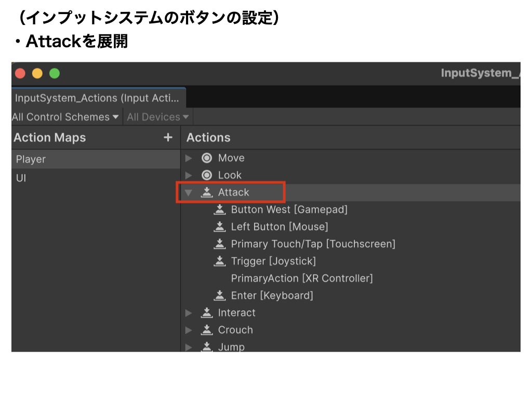Select the PrimaryAction XR Controller binding

301,278
